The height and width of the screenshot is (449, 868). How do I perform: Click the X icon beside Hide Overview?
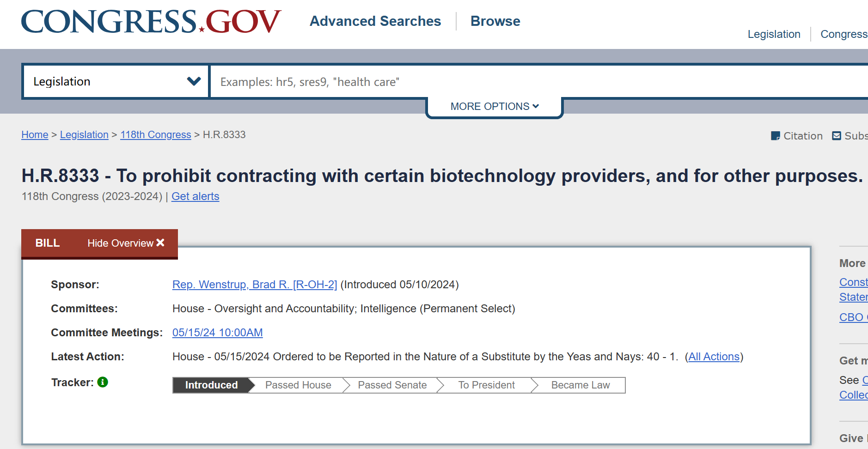160,243
